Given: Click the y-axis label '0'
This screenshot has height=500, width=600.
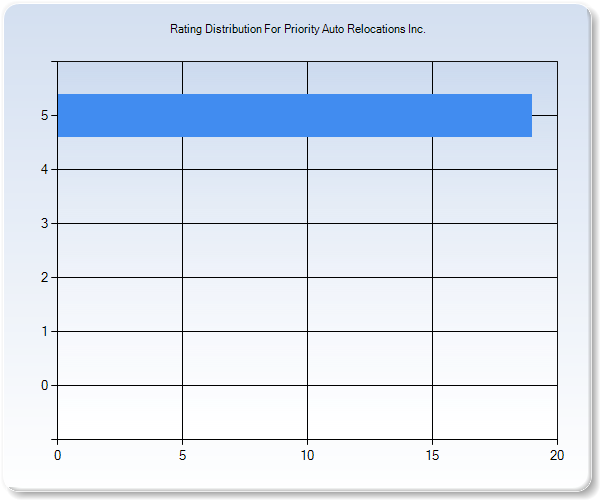Looking at the screenshot, I should [x=44, y=385].
